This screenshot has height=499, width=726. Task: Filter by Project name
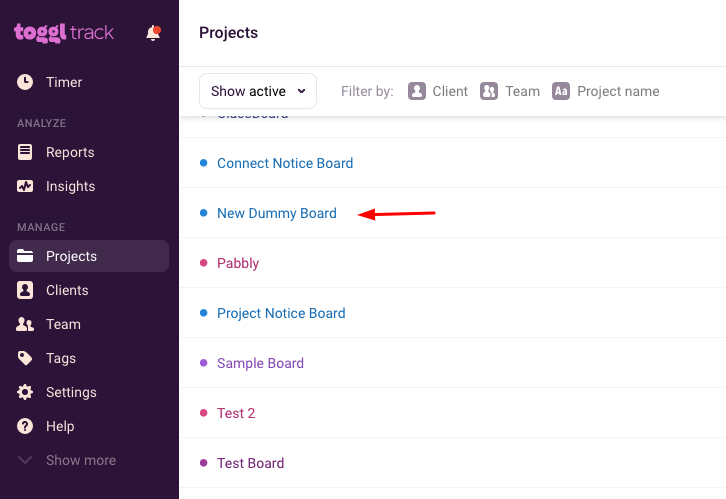point(606,91)
